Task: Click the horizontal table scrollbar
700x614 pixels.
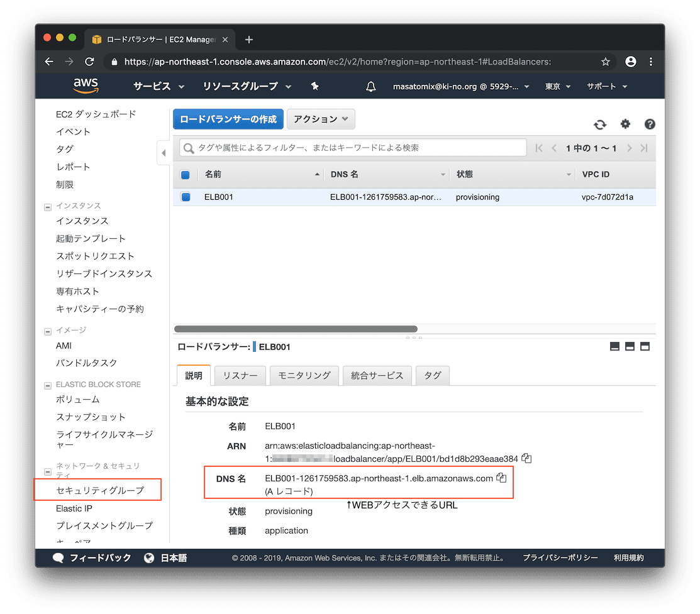Action: pos(296,329)
